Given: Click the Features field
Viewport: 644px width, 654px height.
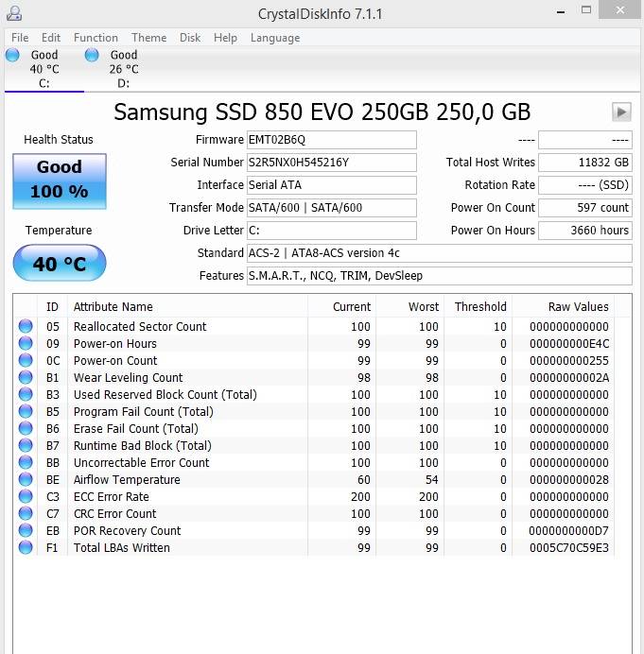Looking at the screenshot, I should pyautogui.click(x=439, y=276).
